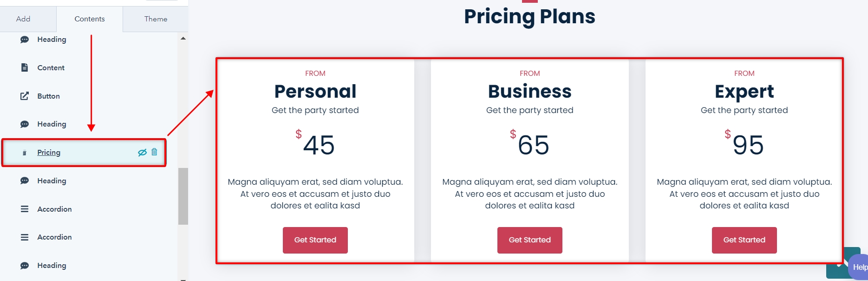Image resolution: width=868 pixels, height=281 pixels.
Task: Select the Contents tab
Action: [90, 19]
